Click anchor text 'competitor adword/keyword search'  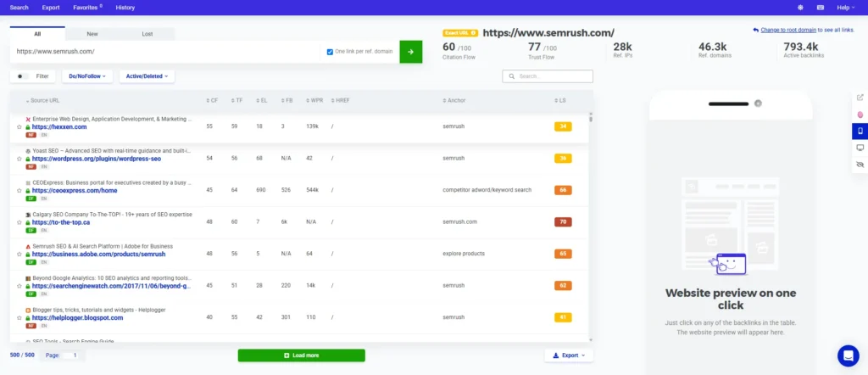pos(487,190)
